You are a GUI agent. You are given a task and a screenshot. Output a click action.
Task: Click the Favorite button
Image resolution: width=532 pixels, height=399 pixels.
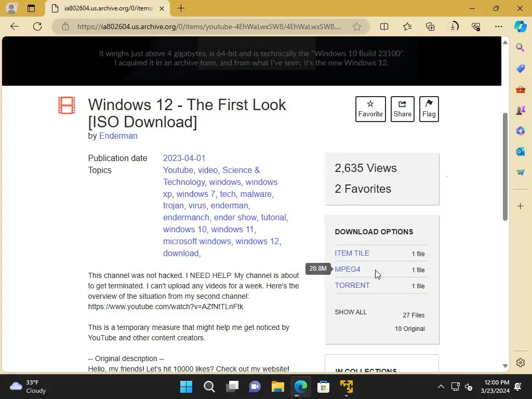[x=370, y=109]
